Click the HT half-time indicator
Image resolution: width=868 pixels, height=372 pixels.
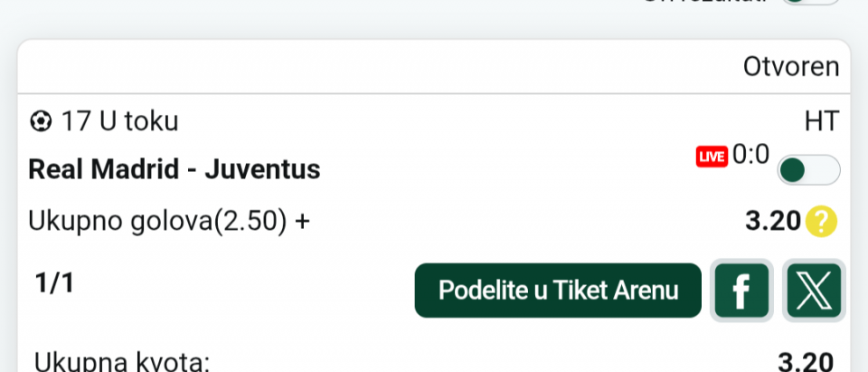(822, 121)
